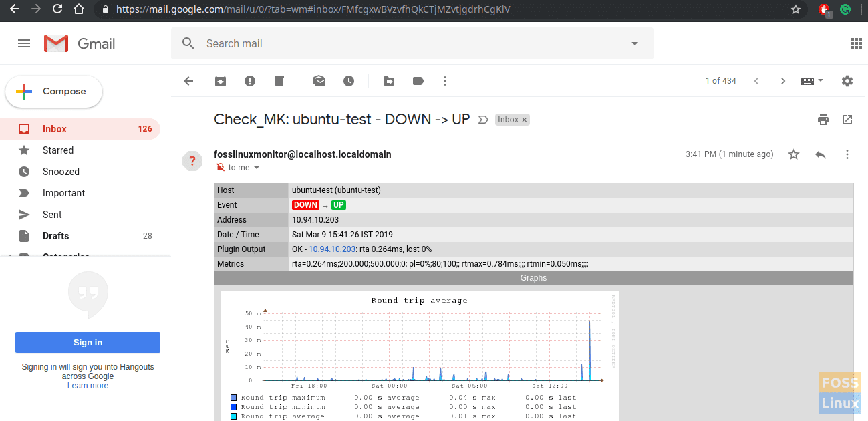Viewport: 868px width, 421px height.
Task: Open the Starred folder
Action: pyautogui.click(x=80, y=150)
